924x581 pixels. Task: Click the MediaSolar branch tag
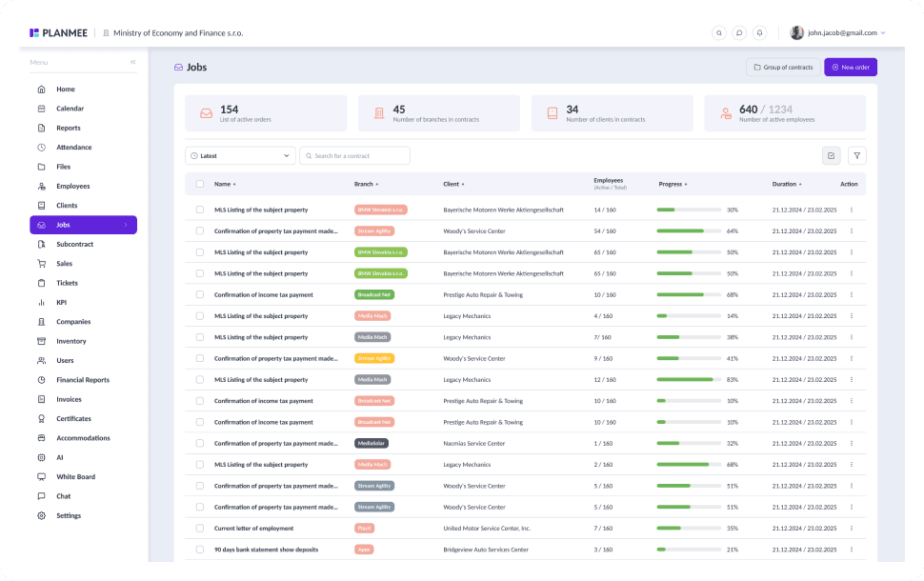(372, 443)
